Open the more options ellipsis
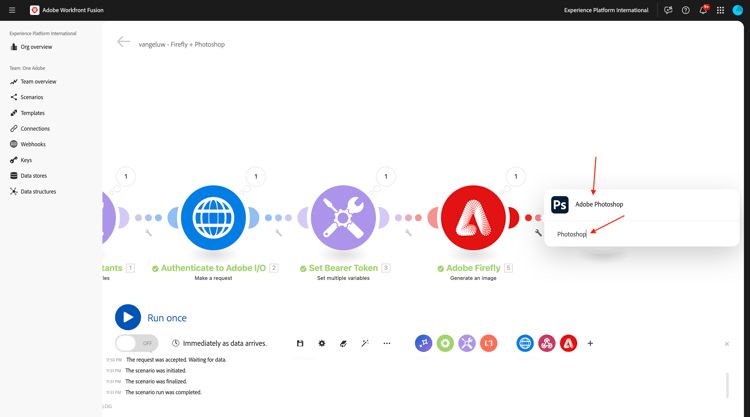This screenshot has width=750, height=417. pyautogui.click(x=387, y=343)
